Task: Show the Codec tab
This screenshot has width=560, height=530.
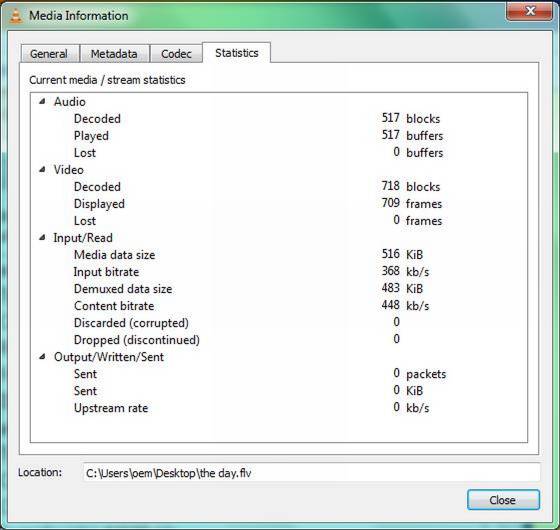Action: pyautogui.click(x=176, y=54)
